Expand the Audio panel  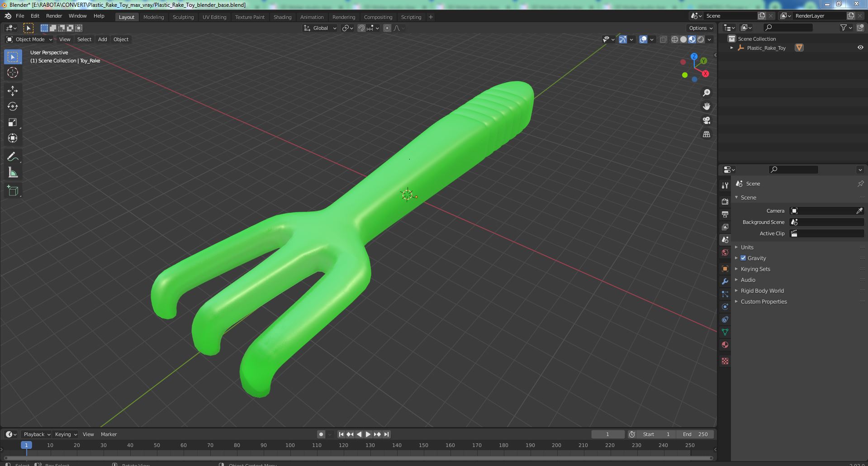(748, 280)
